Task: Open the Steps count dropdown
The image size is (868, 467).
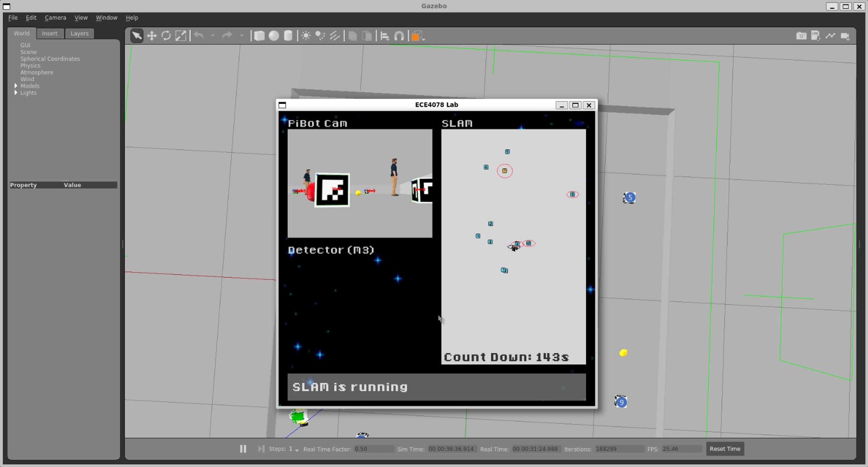Action: pyautogui.click(x=297, y=450)
